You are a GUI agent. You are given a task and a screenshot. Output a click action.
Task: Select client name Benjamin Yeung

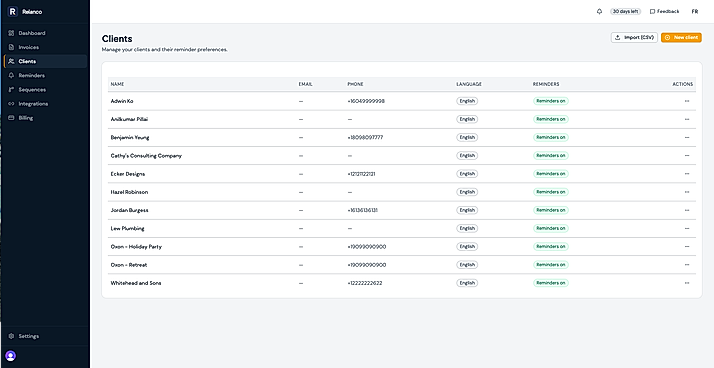(130, 138)
